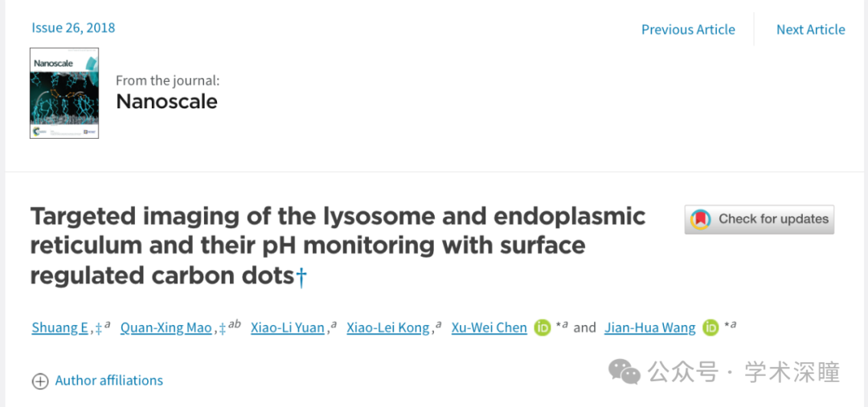Open author Xiao-Li Yuan link
Viewport: 868px width, 407px height.
click(x=287, y=328)
